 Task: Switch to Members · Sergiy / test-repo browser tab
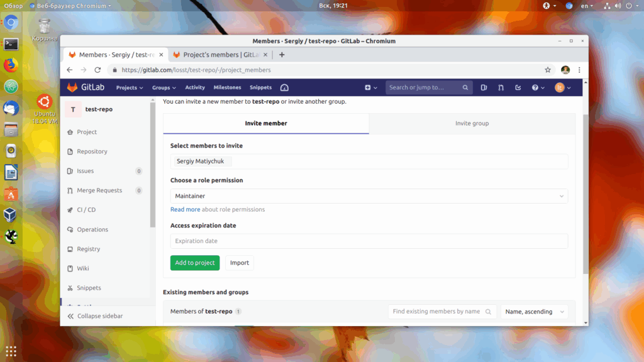[x=116, y=55]
